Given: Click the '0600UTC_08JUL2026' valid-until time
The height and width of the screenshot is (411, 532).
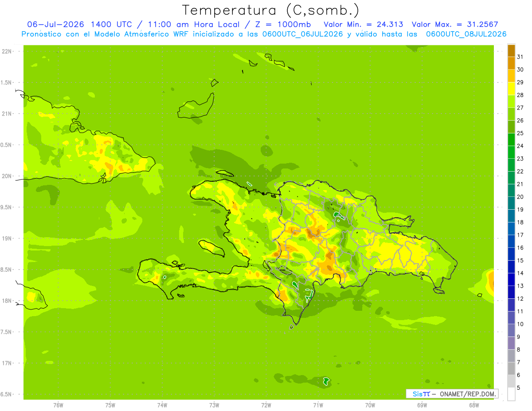Looking at the screenshot, I should [466, 34].
